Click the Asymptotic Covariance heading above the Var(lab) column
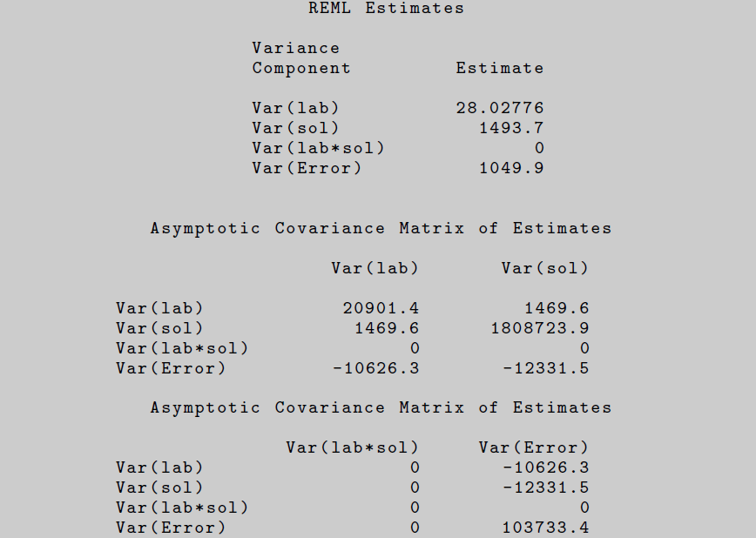 click(x=381, y=228)
